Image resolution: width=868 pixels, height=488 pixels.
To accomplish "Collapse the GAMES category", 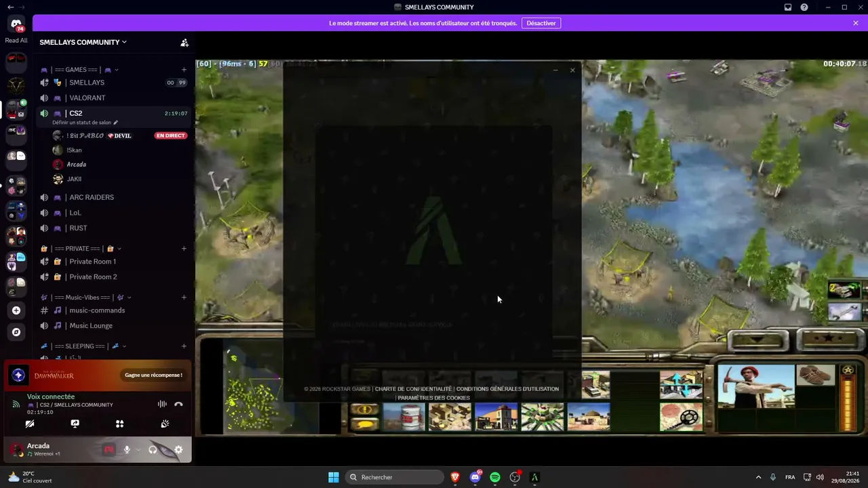I will pyautogui.click(x=80, y=70).
